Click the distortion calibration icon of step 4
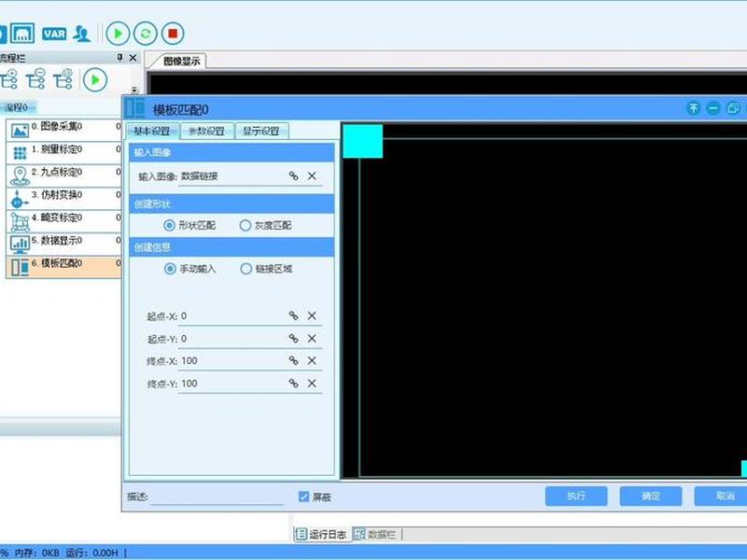747x560 pixels. 20,222
